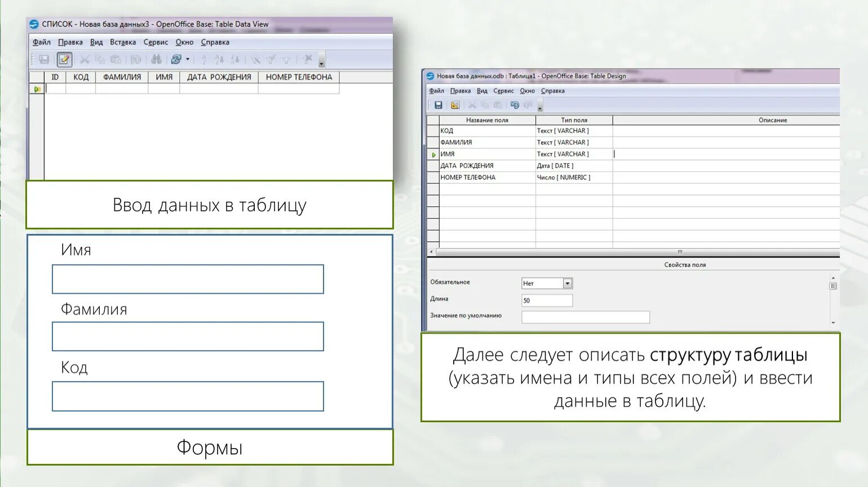Click Значение по умолчанию input field
This screenshot has height=487, width=868.
[x=586, y=317]
